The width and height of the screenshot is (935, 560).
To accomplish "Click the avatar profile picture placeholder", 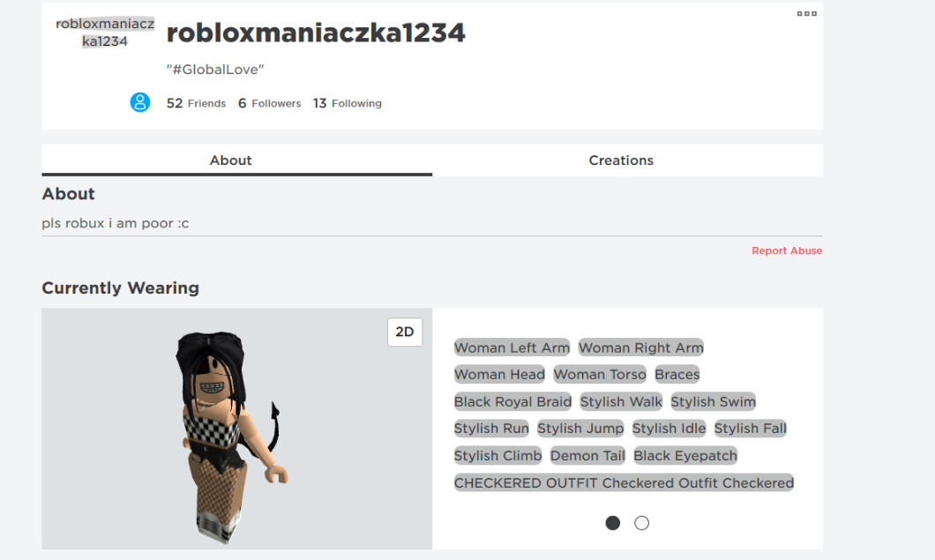I will pos(105,33).
